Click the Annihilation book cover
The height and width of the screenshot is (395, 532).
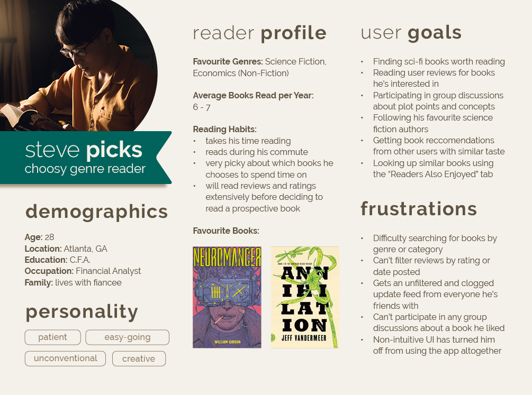[x=305, y=297]
